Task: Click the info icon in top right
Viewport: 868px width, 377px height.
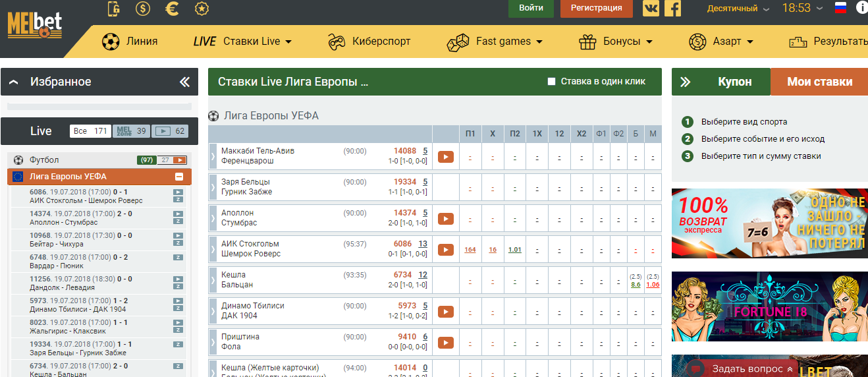Action: pos(861,8)
